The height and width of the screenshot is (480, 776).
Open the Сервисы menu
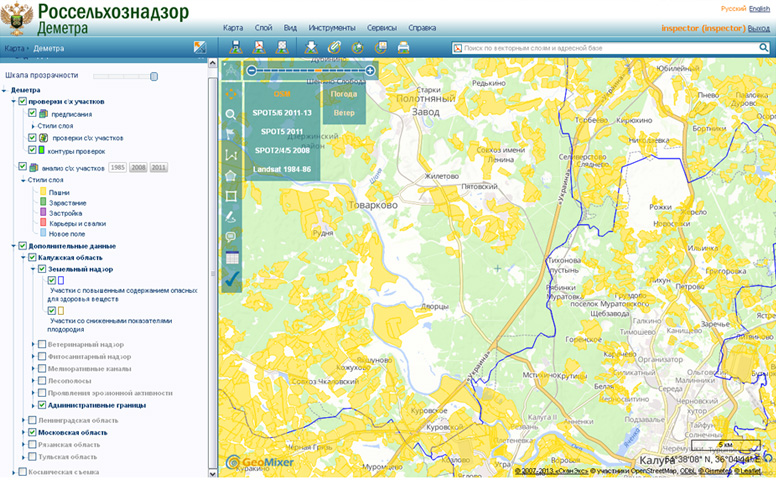(x=382, y=28)
